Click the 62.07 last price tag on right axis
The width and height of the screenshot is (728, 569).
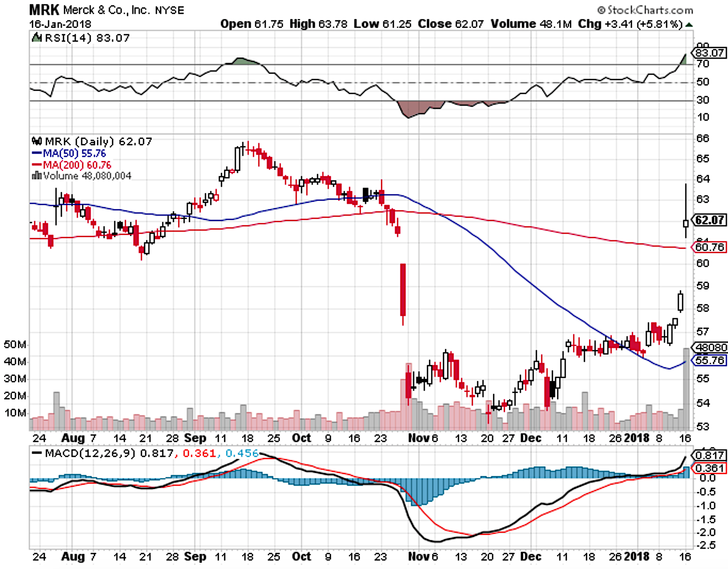click(709, 220)
